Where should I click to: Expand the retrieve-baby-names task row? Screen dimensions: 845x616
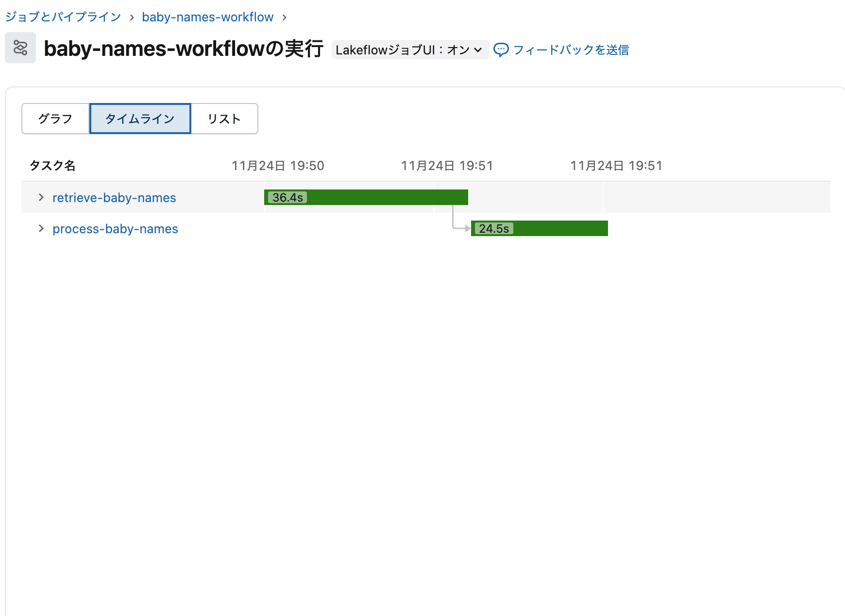tap(41, 197)
